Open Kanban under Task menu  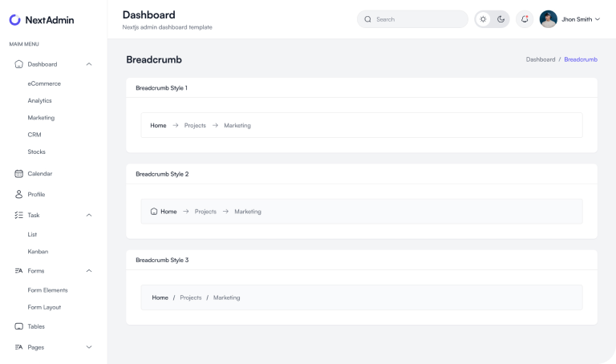click(x=38, y=251)
